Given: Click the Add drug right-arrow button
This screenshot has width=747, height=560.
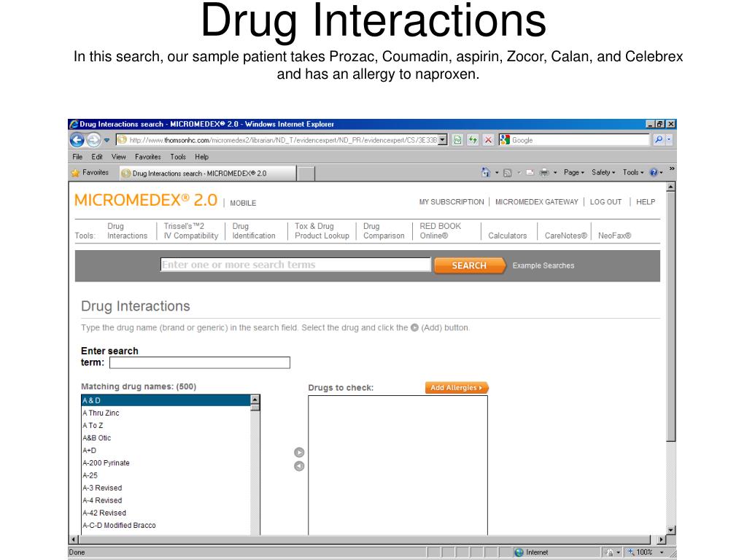Looking at the screenshot, I should coord(299,452).
